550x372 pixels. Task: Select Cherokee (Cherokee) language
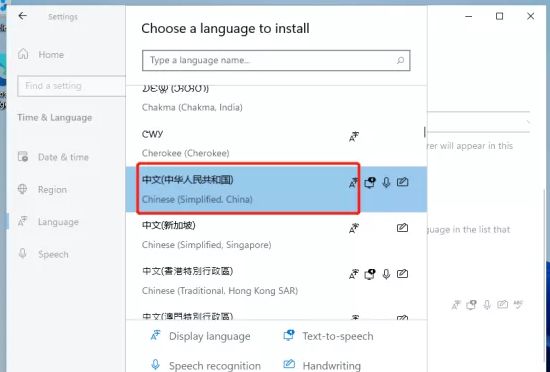(276, 144)
